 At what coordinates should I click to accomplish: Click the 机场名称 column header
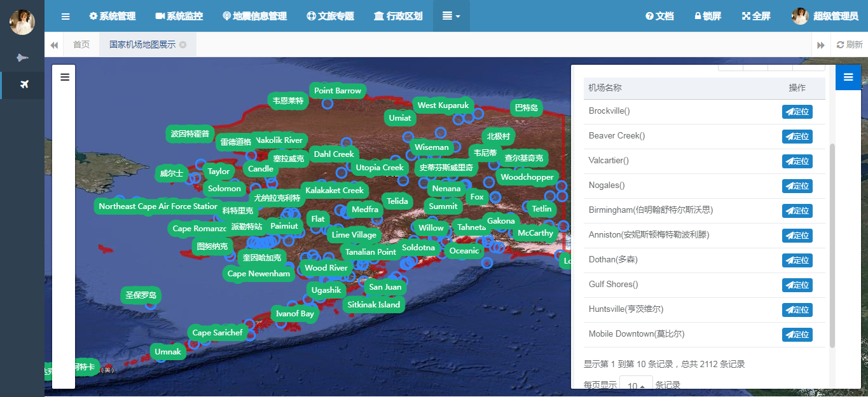point(605,88)
